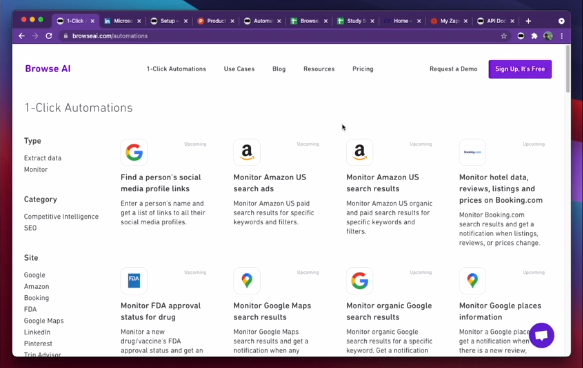
Task: Open the chat support bubble
Action: click(542, 335)
